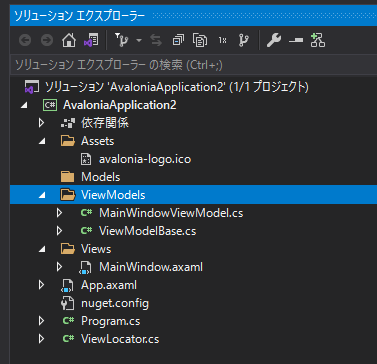This screenshot has height=364, width=377.
Task: Expand App.axaml node
Action: [41, 285]
